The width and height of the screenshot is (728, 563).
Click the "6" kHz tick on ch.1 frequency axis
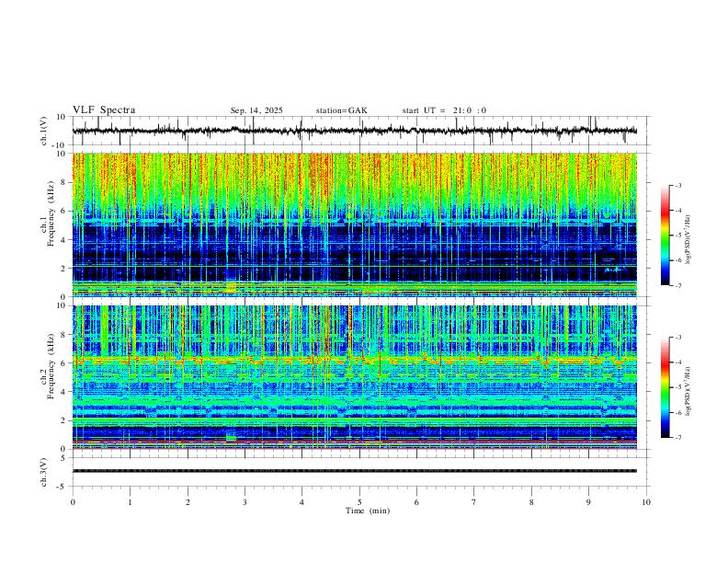[x=65, y=211]
